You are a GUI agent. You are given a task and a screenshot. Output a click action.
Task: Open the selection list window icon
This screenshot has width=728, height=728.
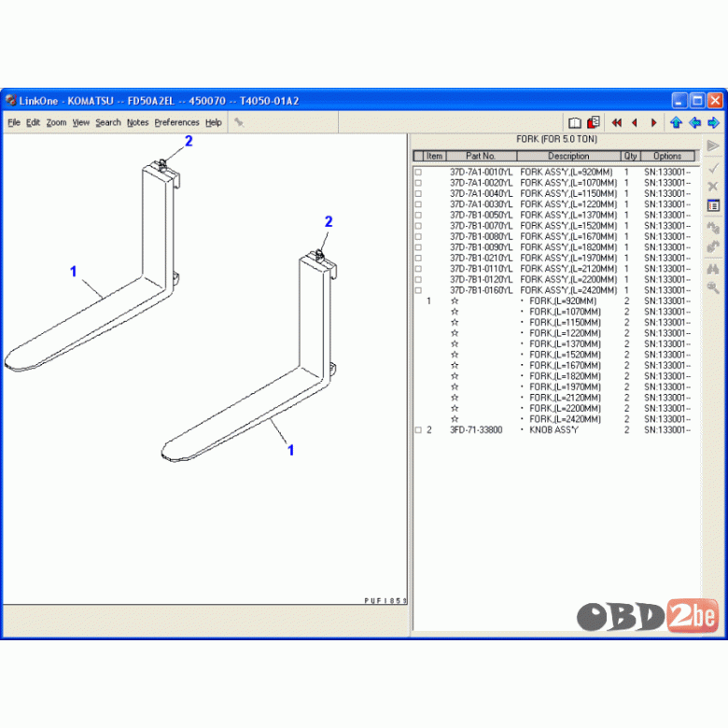tap(713, 205)
